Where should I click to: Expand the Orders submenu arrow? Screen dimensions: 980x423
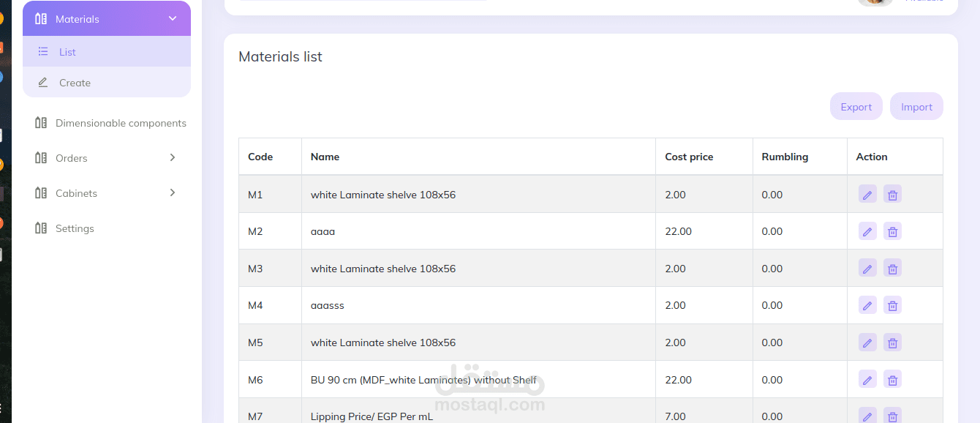click(173, 157)
